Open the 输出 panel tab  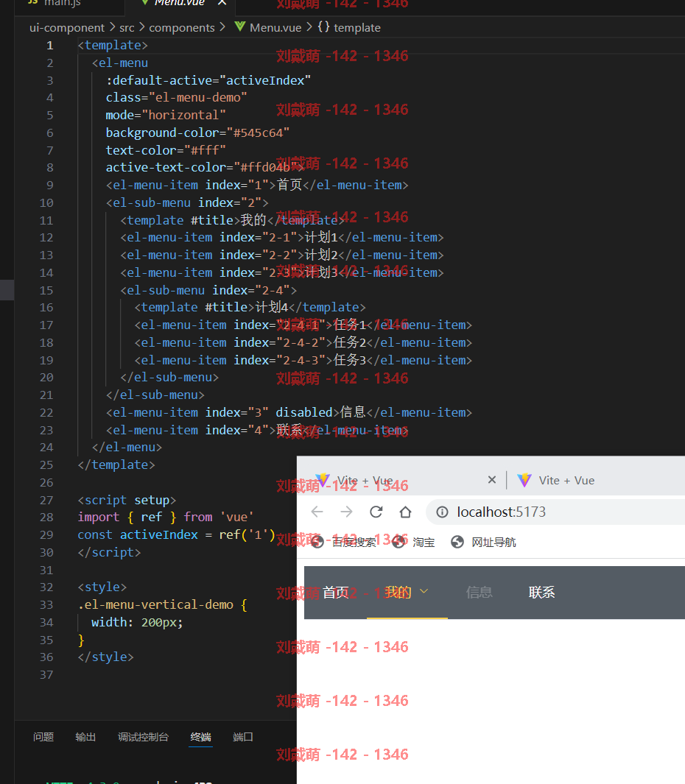[x=85, y=737]
